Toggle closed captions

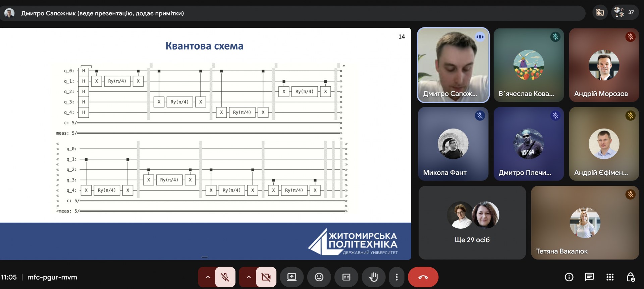click(346, 277)
